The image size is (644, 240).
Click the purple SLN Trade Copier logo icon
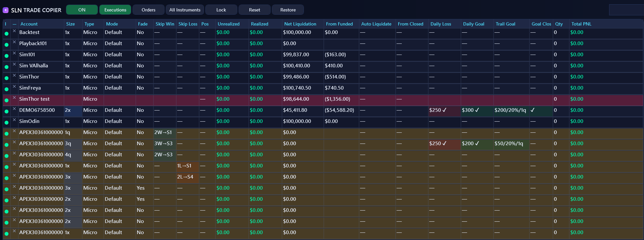6,10
